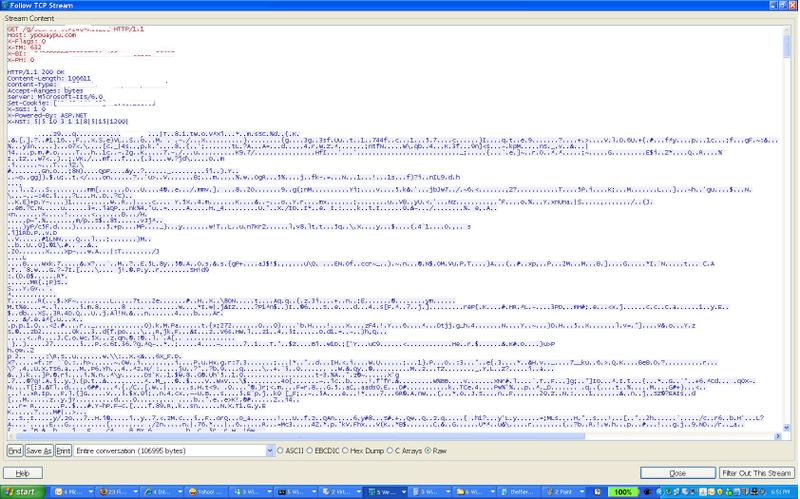This screenshot has width=800, height=499.
Task: Open the Entire conversation dropdown
Action: [173, 451]
